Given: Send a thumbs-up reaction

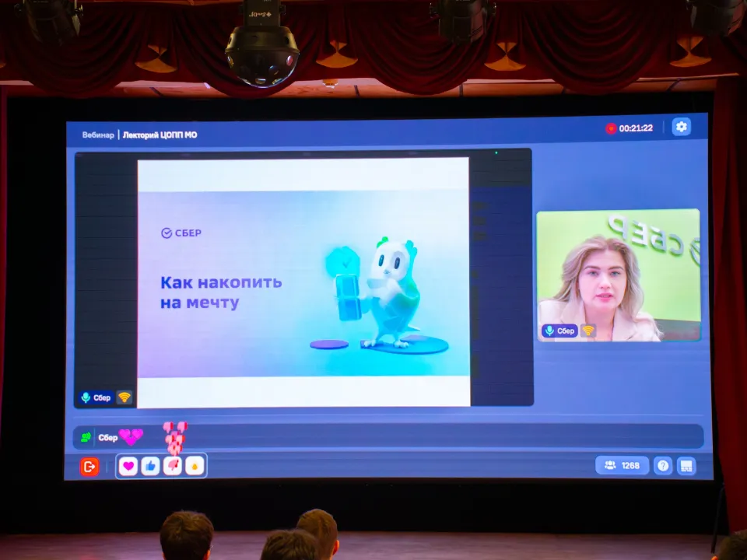Looking at the screenshot, I should tap(150, 466).
